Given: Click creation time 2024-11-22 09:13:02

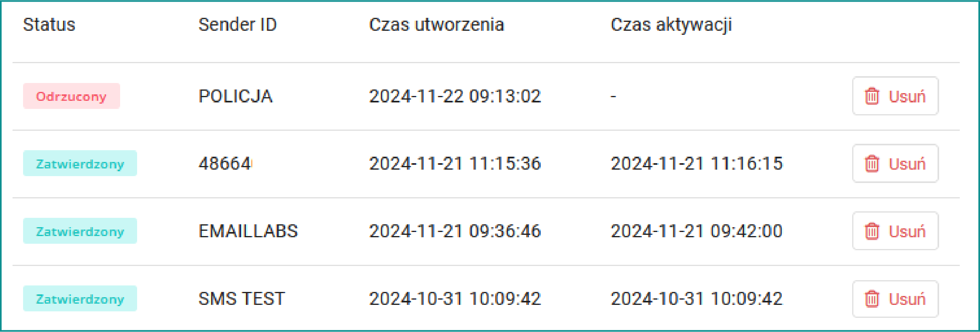Looking at the screenshot, I should click(455, 96).
